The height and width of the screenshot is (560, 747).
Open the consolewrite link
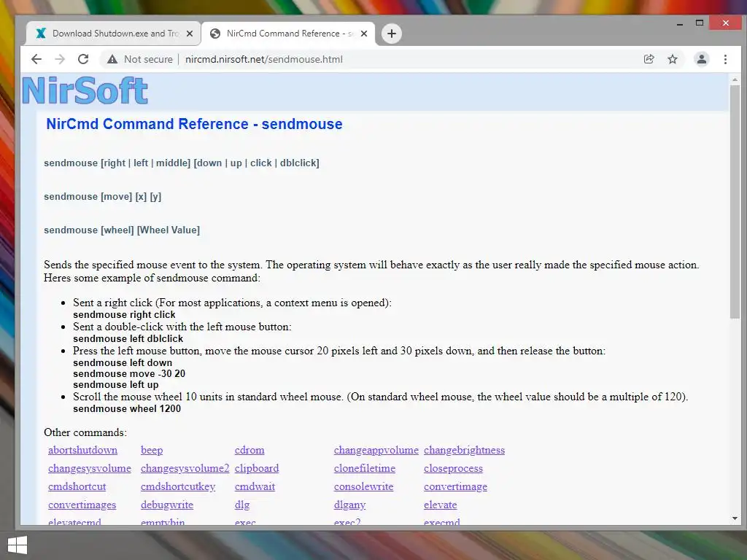[x=363, y=486]
